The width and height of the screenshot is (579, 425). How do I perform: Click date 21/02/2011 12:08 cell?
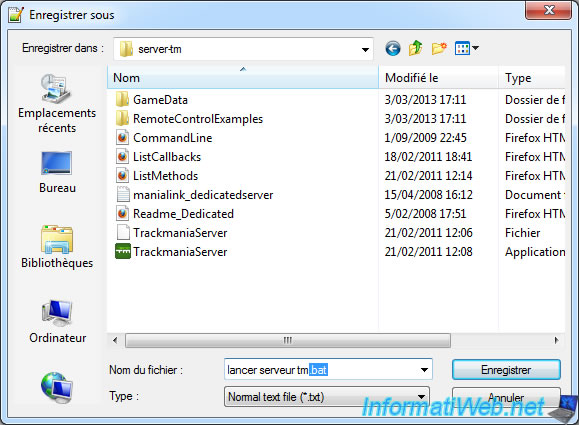428,251
